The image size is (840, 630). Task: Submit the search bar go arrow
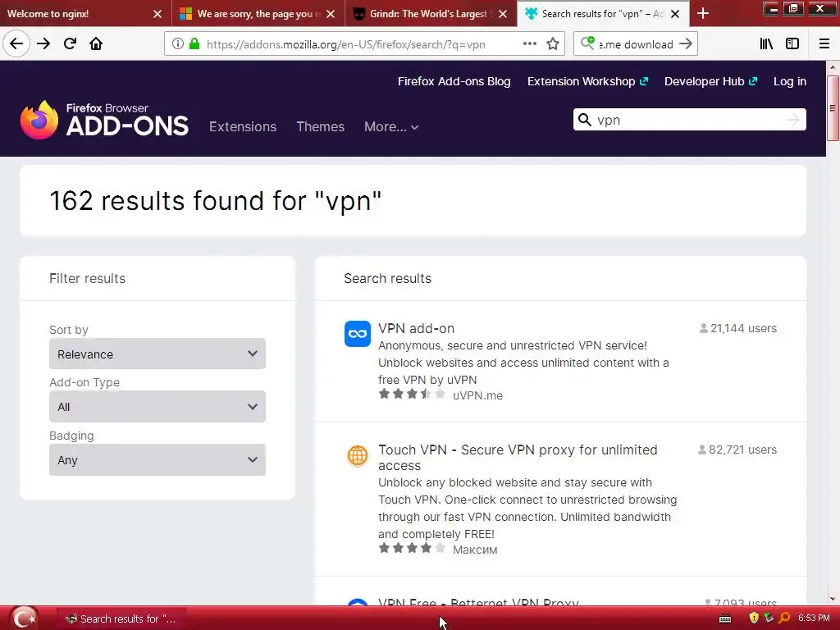tap(686, 44)
